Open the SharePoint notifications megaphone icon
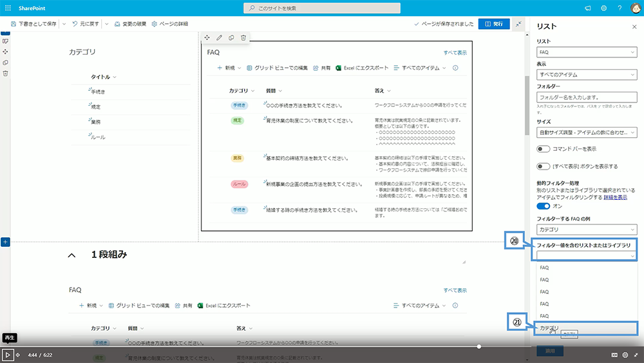 pos(588,8)
